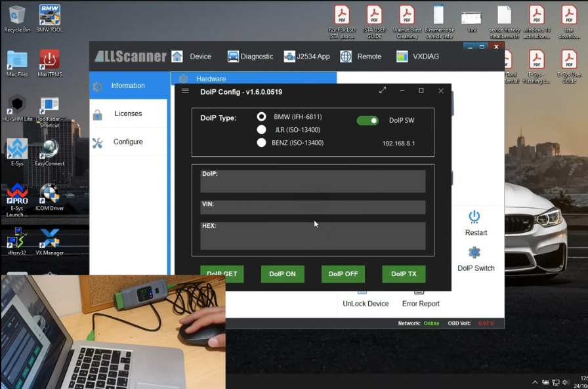The width and height of the screenshot is (588, 389).
Task: Open the ista download PDF icon
Action: tap(569, 22)
